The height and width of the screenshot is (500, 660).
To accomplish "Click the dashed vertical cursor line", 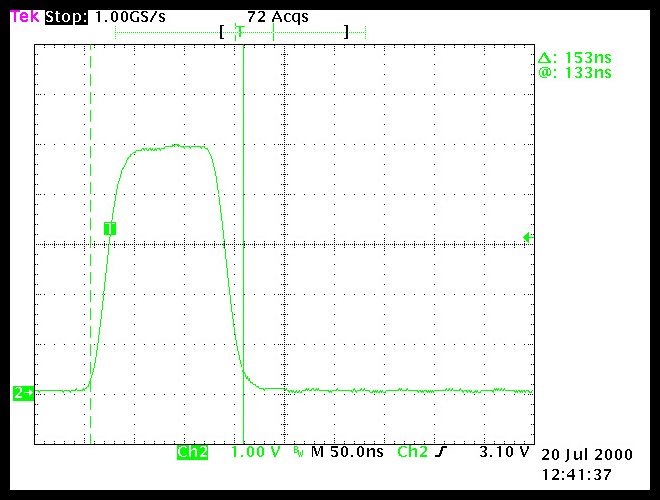I will [x=90, y=244].
